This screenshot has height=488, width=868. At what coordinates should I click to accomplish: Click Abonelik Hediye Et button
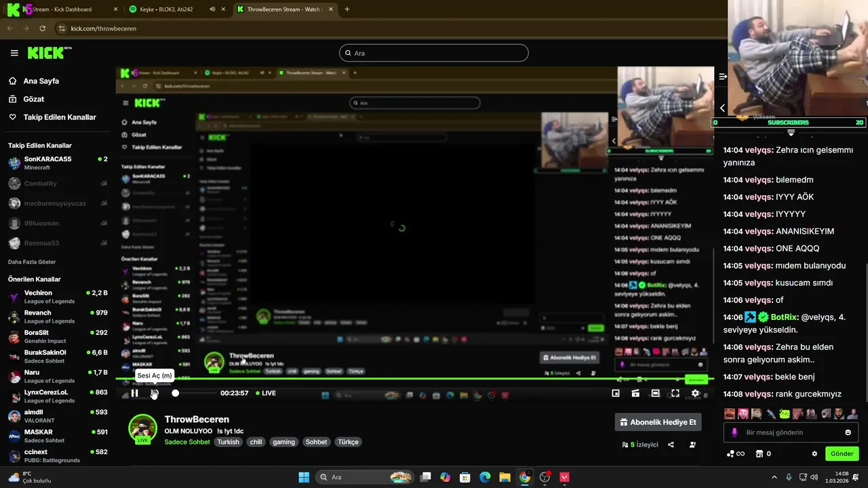tap(658, 422)
